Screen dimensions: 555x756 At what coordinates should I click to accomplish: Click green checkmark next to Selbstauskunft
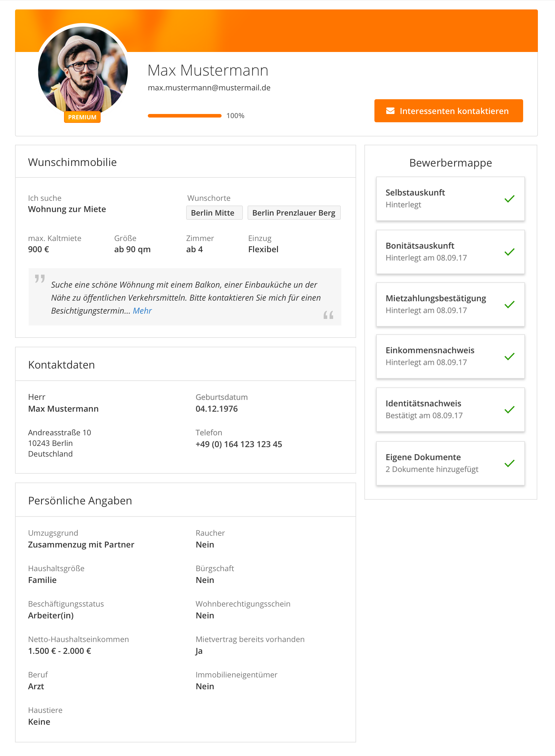click(x=509, y=199)
